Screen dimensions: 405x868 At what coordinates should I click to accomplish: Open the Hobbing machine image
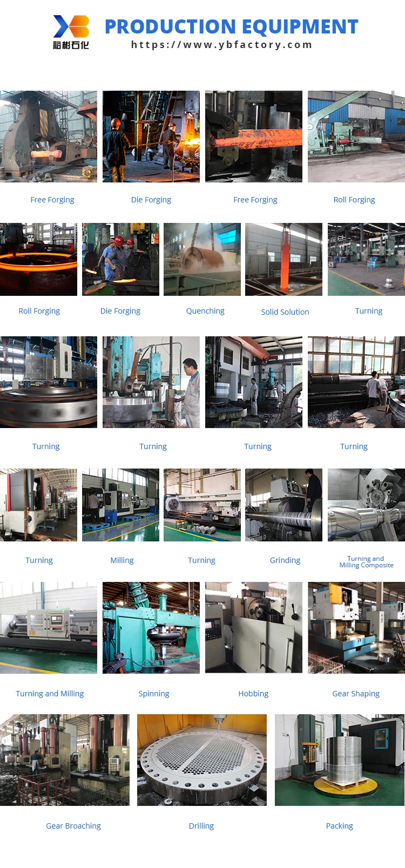[x=254, y=628]
